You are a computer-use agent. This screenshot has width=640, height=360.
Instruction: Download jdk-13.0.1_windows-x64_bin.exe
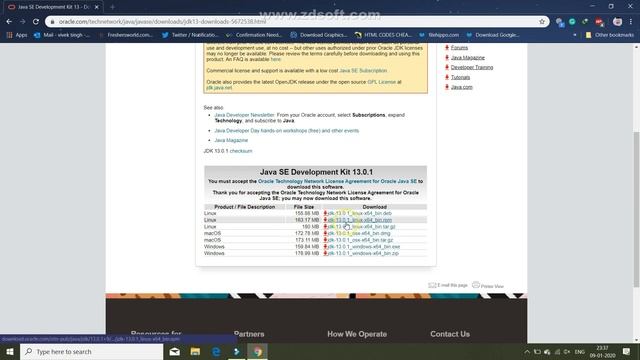pyautogui.click(x=363, y=247)
